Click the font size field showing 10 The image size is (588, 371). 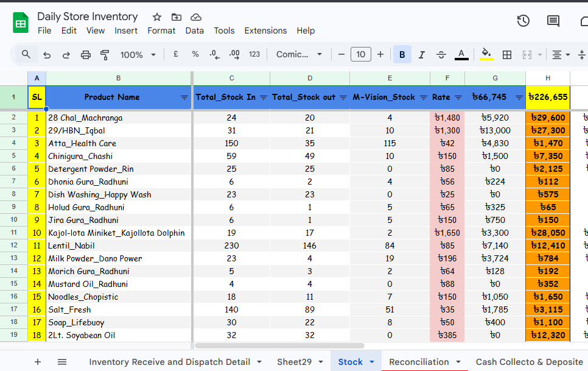coord(361,54)
